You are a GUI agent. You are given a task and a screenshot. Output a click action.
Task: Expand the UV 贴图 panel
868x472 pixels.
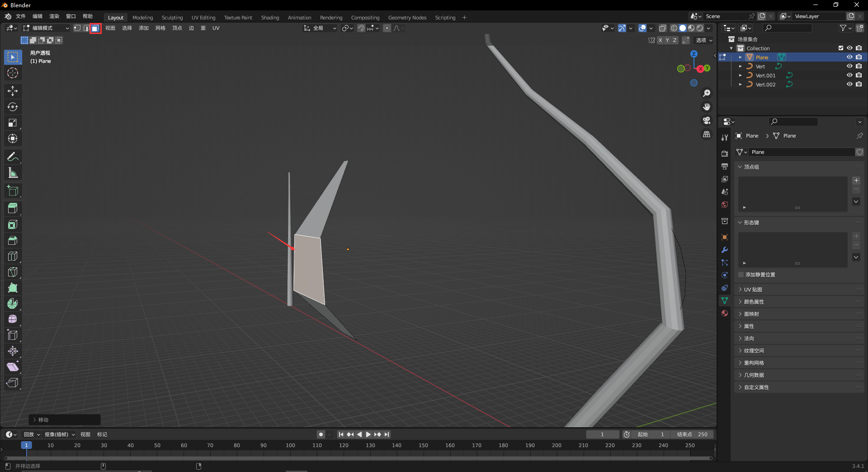[753, 290]
